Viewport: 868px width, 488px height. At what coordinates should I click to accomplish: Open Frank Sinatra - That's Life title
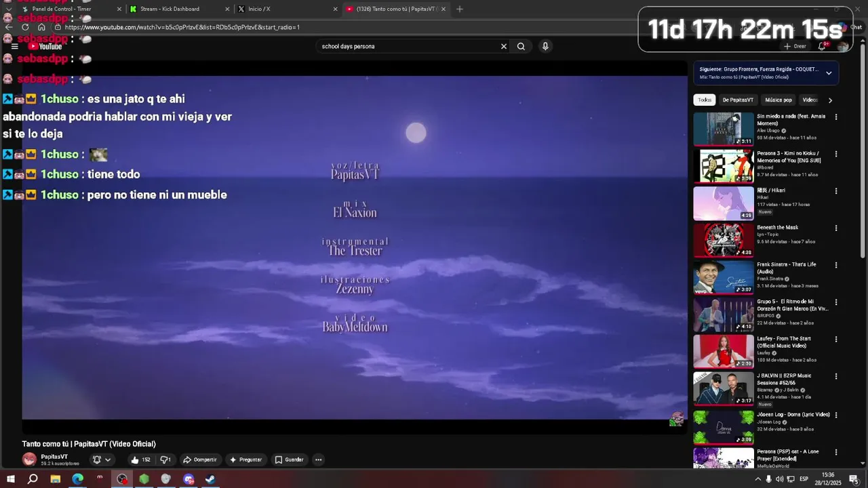pyautogui.click(x=787, y=268)
